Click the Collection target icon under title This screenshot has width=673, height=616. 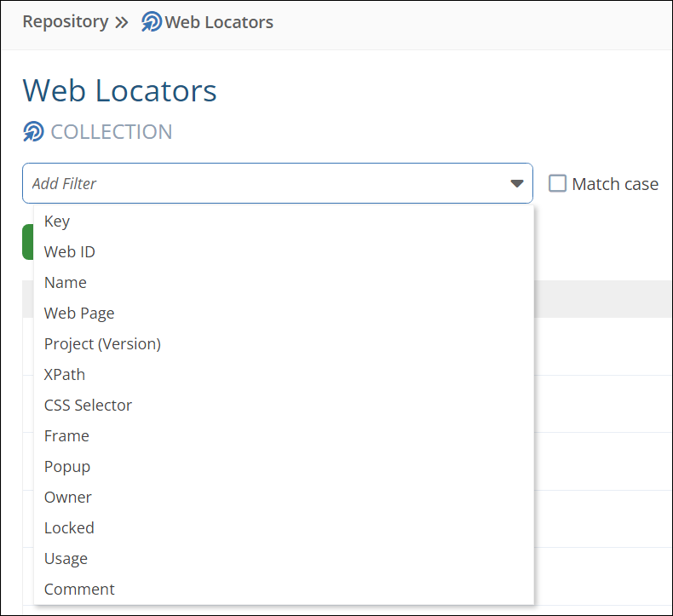[33, 132]
